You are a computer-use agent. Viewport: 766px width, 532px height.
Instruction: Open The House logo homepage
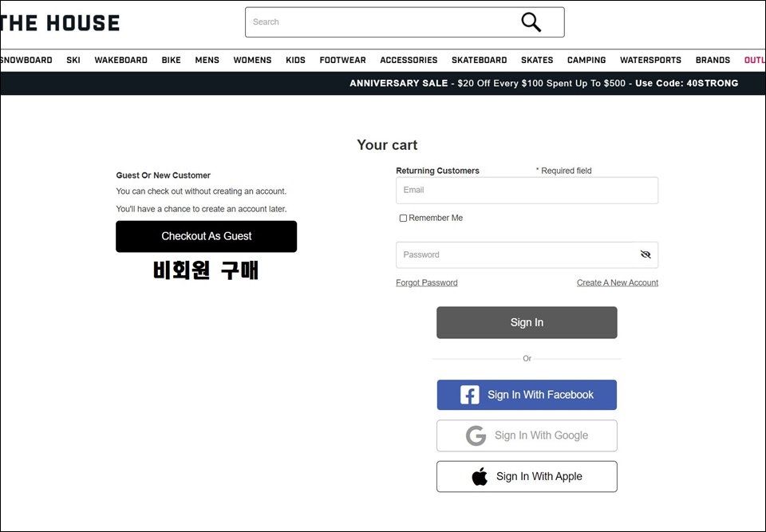pyautogui.click(x=60, y=23)
